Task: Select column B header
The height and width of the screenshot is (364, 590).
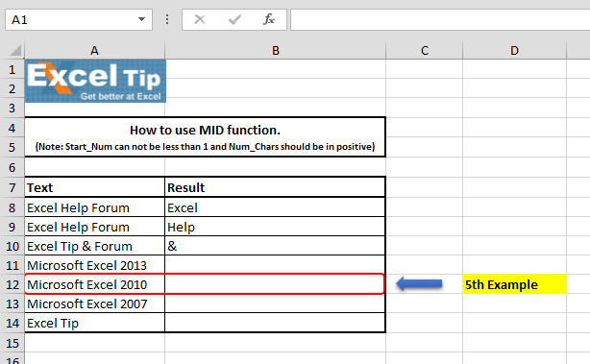Action: coord(276,50)
